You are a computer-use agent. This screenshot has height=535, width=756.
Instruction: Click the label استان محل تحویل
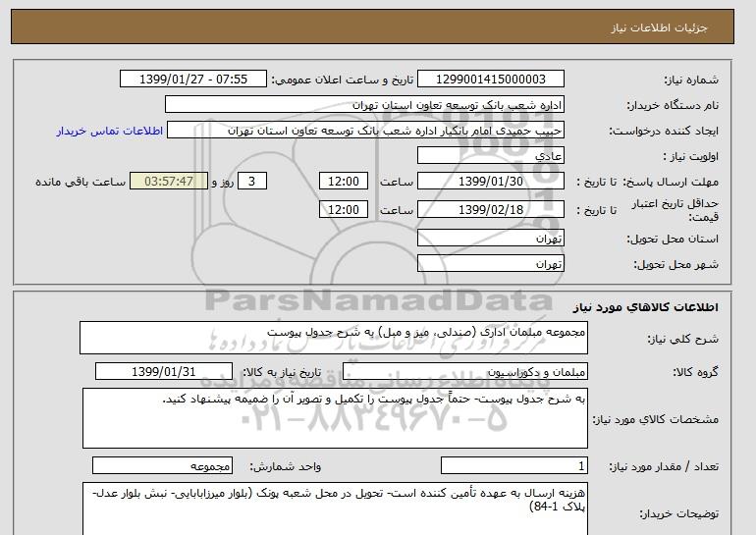[673, 239]
